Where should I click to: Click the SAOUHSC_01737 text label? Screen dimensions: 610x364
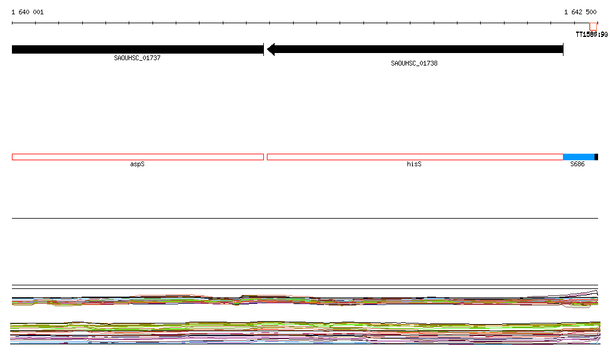pos(137,58)
